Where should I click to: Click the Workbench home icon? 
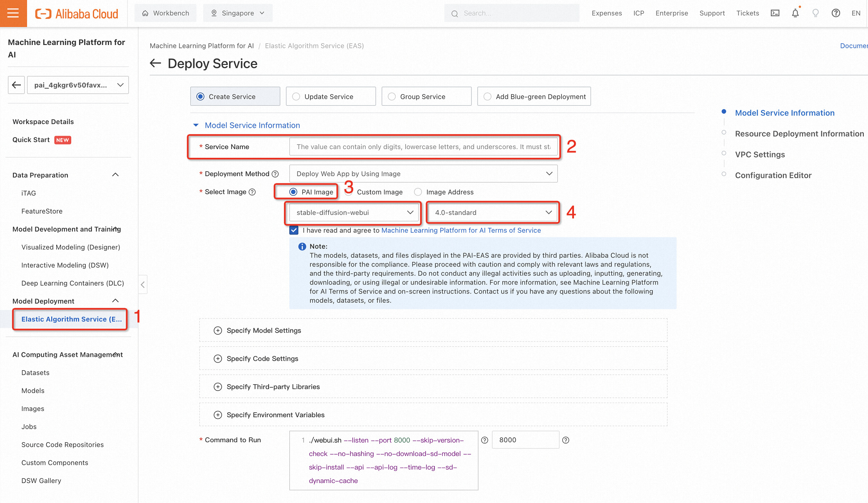click(x=145, y=13)
